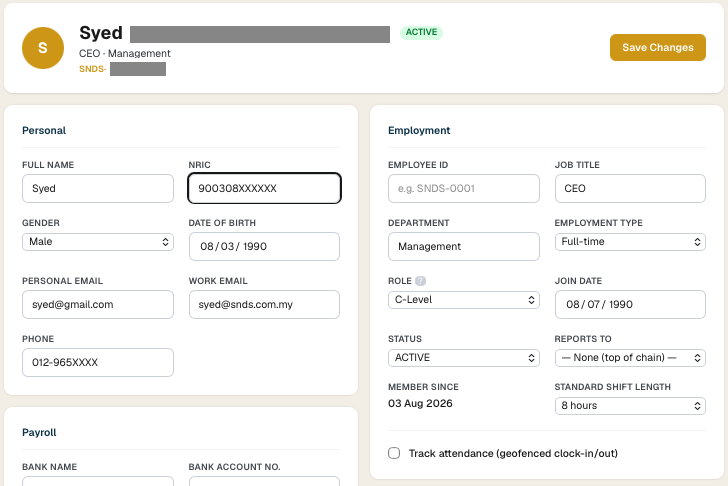Click the Bank Name input field
The width and height of the screenshot is (728, 486).
[x=98, y=481]
